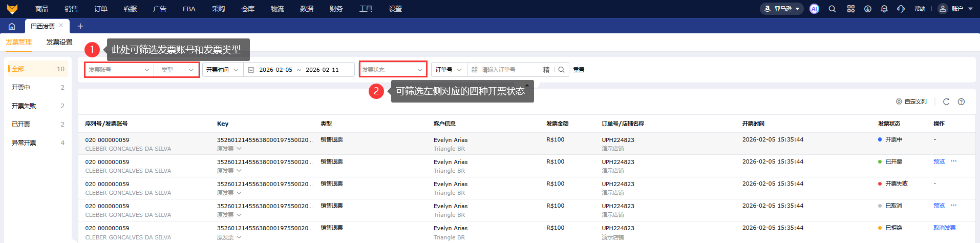Open the 销售 menu
This screenshot has width=980, height=243.
coord(71,9)
